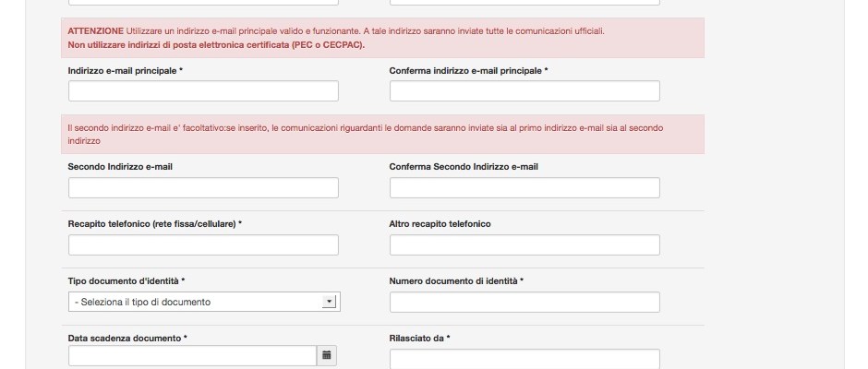Open the document expiry date calendar picker
868x369 pixels.
click(327, 355)
